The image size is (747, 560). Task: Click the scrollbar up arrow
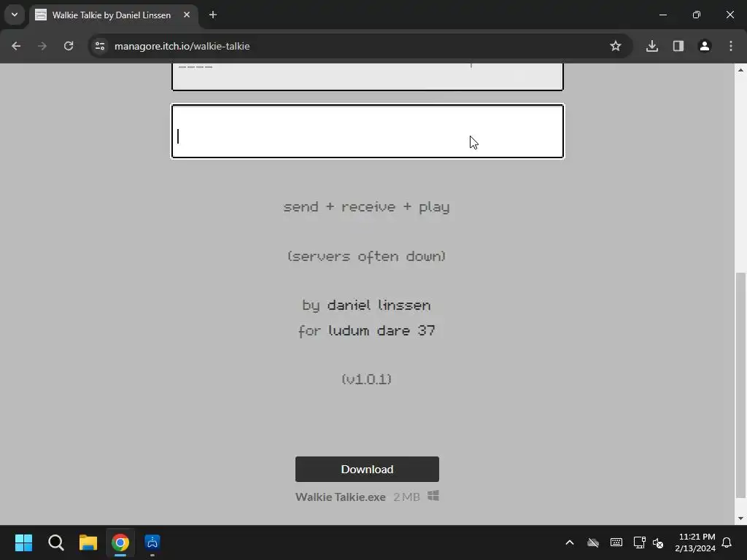pos(740,70)
